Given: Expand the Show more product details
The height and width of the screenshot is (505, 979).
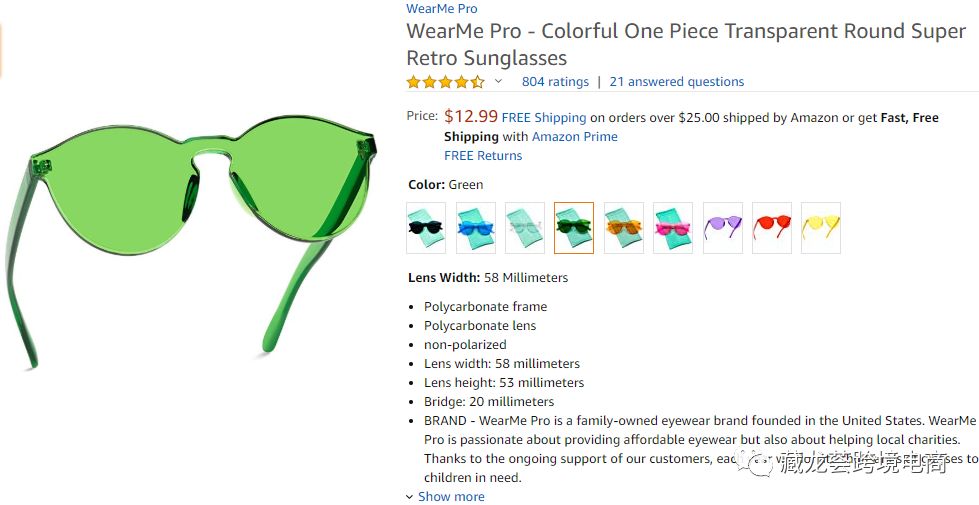Looking at the screenshot, I should [450, 496].
